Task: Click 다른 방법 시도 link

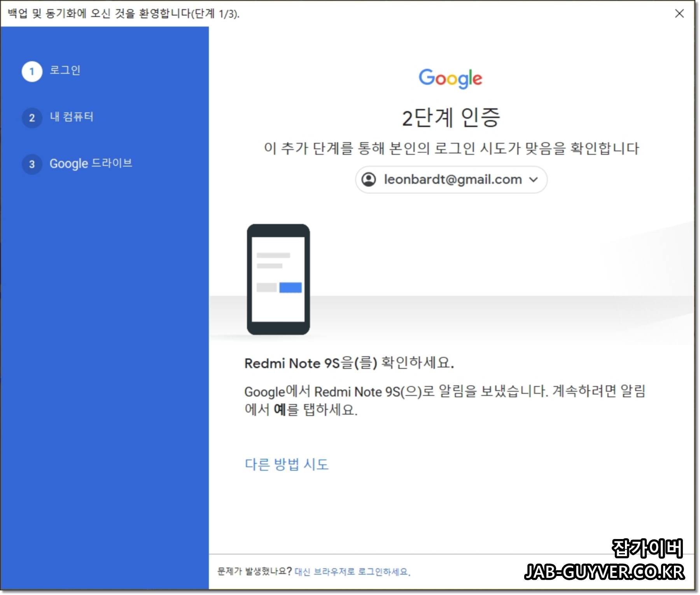Action: 287,464
